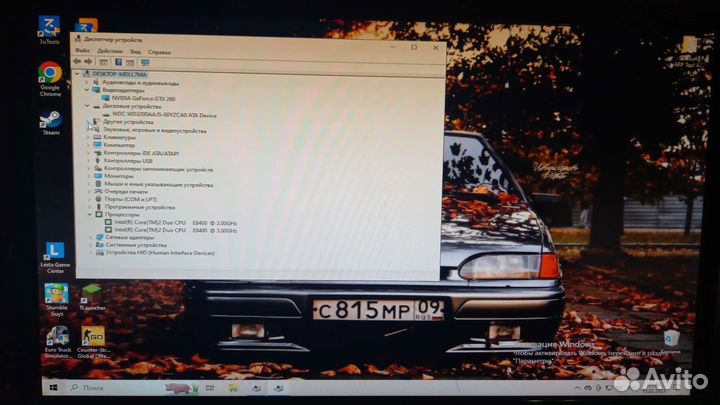The image size is (720, 405).
Task: Launch Euro Truck Simulator shortcut
Action: point(58,342)
